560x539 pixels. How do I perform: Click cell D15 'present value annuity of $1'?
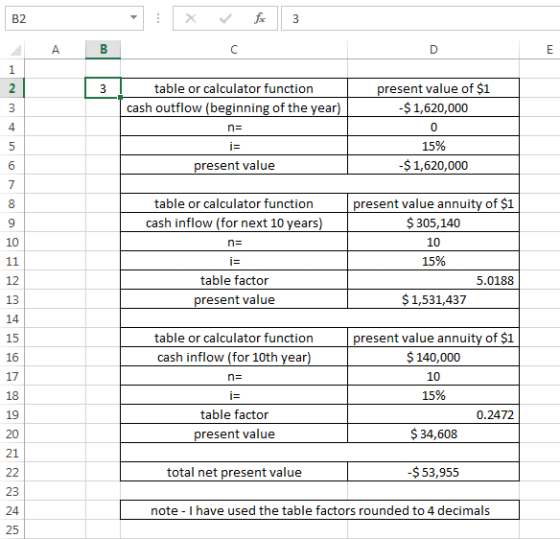(x=433, y=338)
